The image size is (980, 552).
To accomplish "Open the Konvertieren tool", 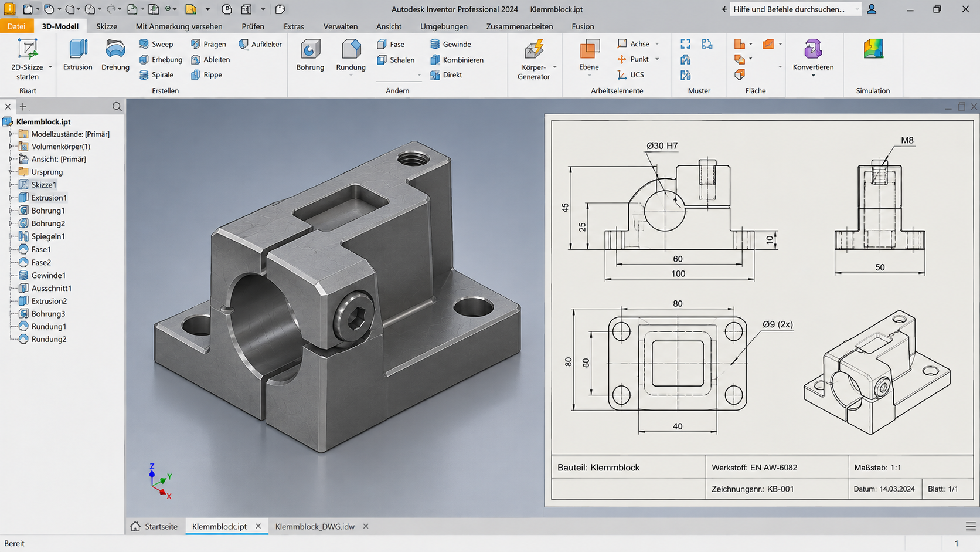I will click(813, 55).
